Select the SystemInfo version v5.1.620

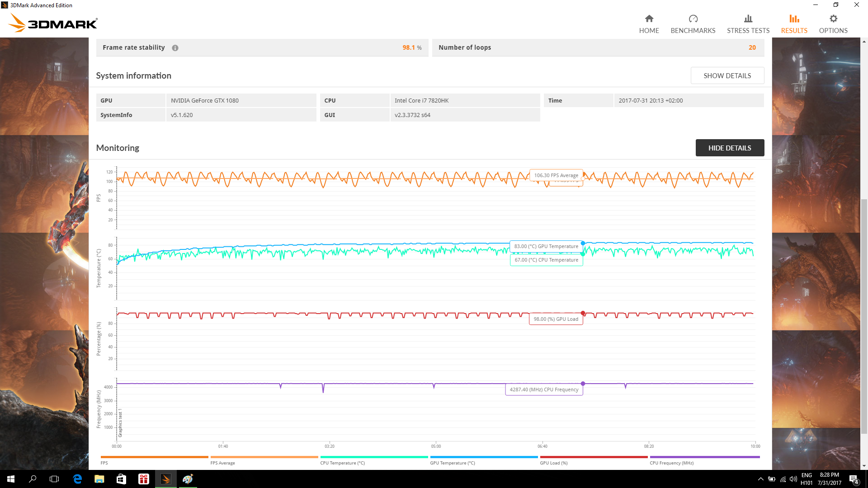coord(182,115)
